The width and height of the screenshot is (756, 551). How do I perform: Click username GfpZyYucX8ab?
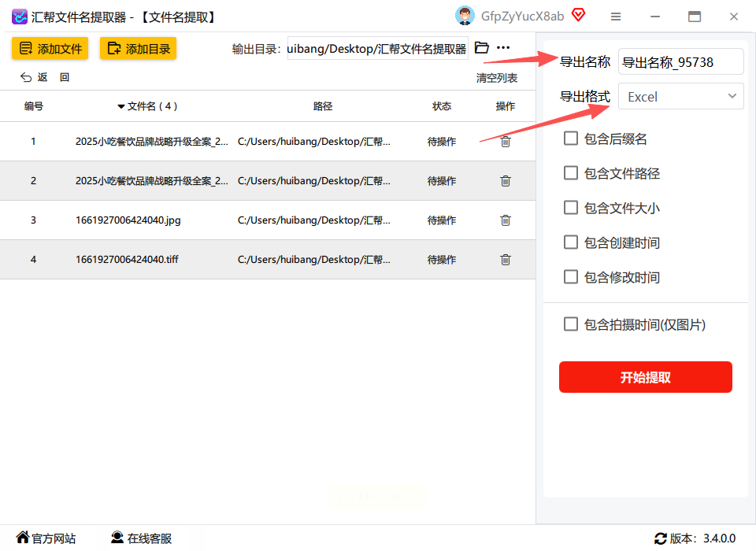[523, 17]
